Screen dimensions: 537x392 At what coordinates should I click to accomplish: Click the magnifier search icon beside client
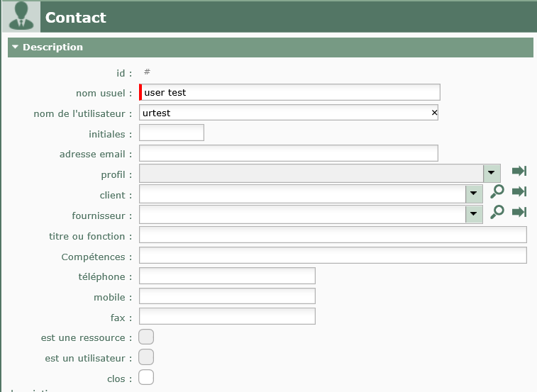click(497, 191)
